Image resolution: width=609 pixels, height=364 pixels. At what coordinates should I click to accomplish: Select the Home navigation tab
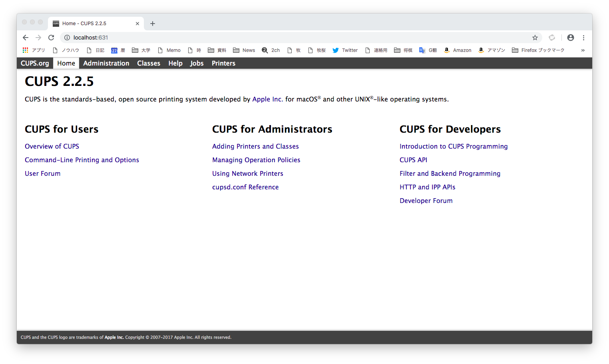click(66, 63)
